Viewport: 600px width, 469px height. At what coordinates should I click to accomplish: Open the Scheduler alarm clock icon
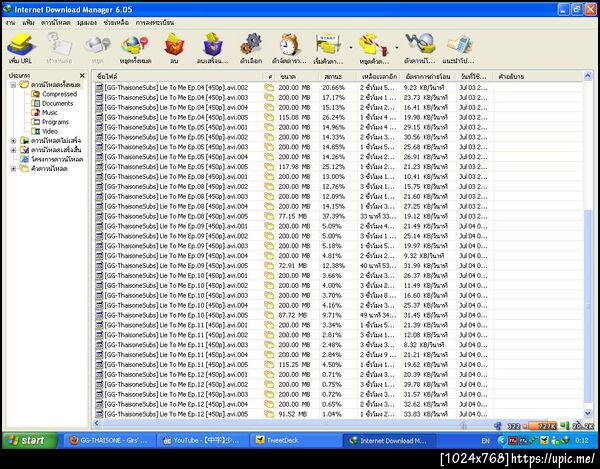click(289, 44)
